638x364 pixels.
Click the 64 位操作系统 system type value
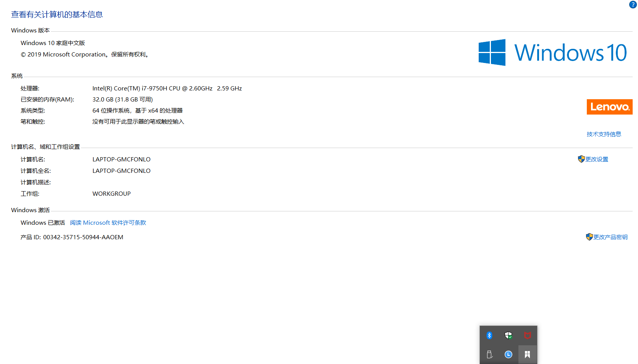tap(138, 110)
